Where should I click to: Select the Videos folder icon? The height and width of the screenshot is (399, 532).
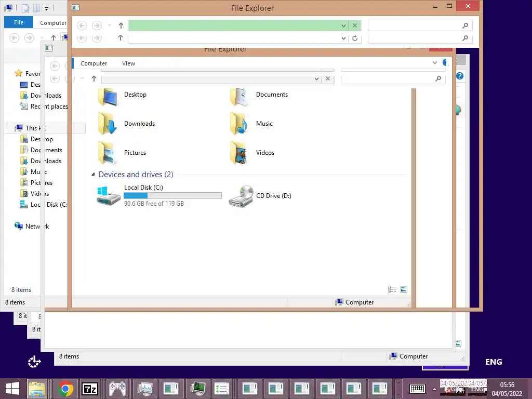pyautogui.click(x=239, y=153)
